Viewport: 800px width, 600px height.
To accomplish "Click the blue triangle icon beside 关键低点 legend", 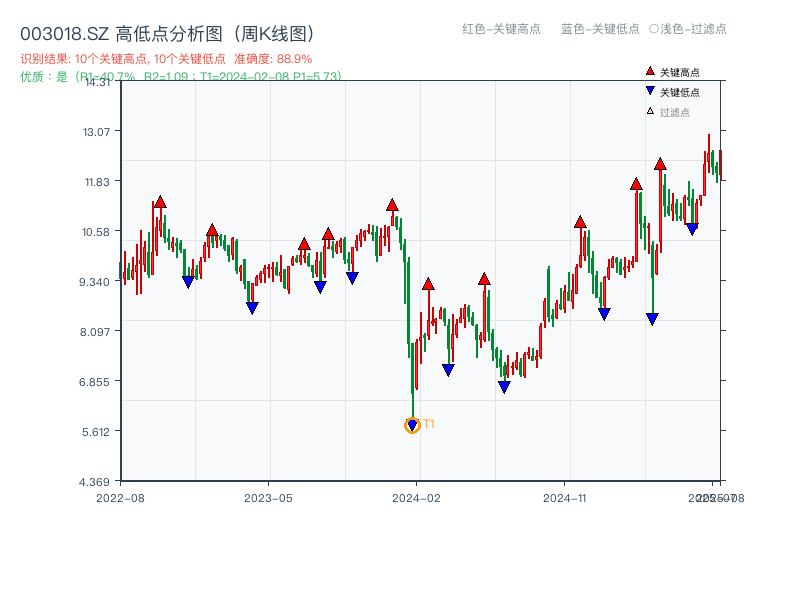I will pos(650,91).
